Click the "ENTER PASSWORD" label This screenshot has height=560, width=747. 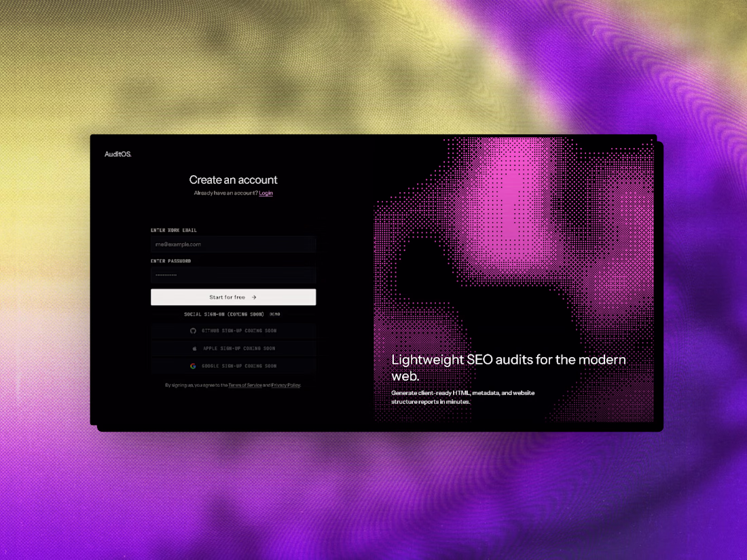tap(171, 261)
